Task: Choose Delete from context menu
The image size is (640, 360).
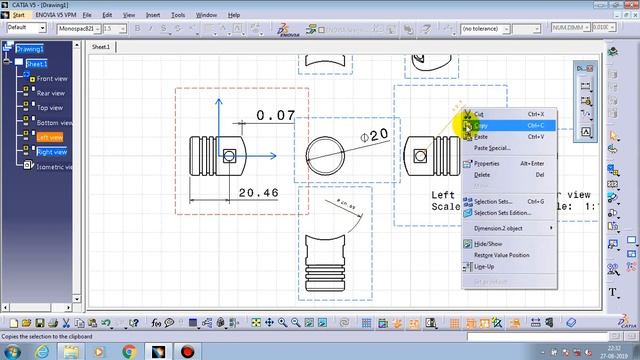Action: pos(509,175)
